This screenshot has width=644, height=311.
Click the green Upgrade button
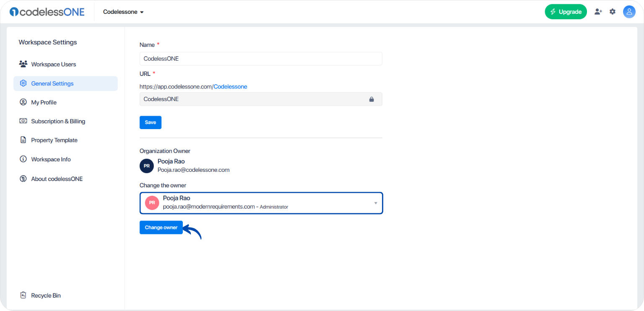pos(566,12)
